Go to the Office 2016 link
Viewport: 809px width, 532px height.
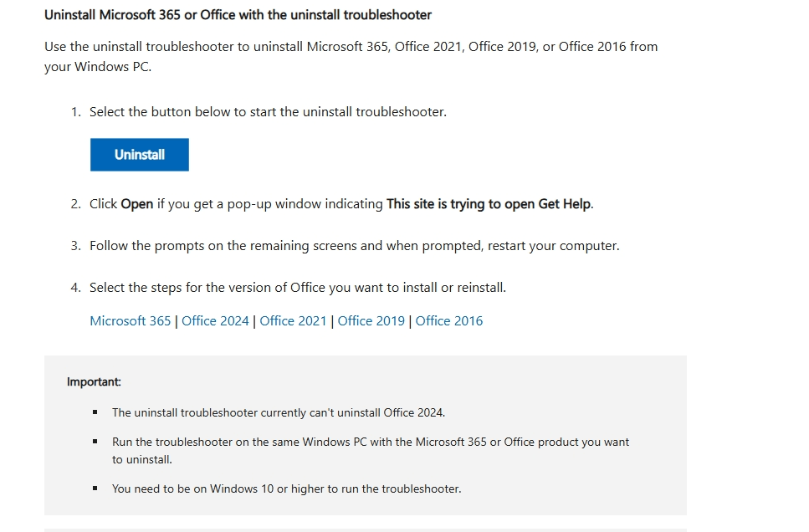[x=449, y=321]
